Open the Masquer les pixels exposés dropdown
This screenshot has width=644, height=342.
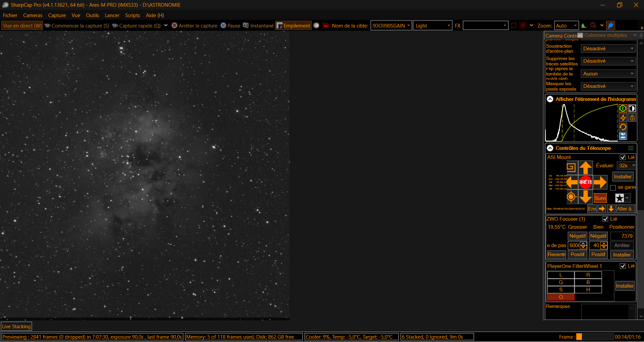(608, 86)
